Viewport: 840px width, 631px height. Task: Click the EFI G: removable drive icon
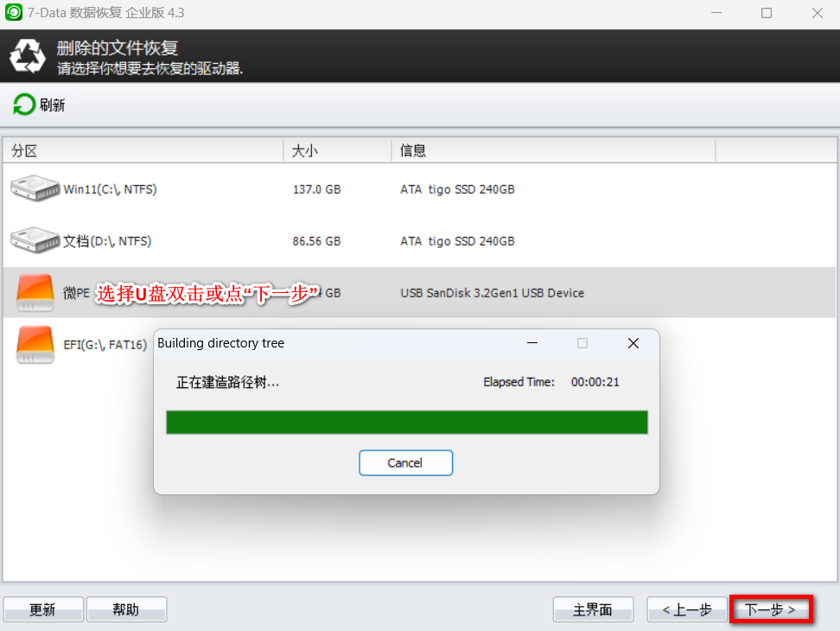point(35,344)
